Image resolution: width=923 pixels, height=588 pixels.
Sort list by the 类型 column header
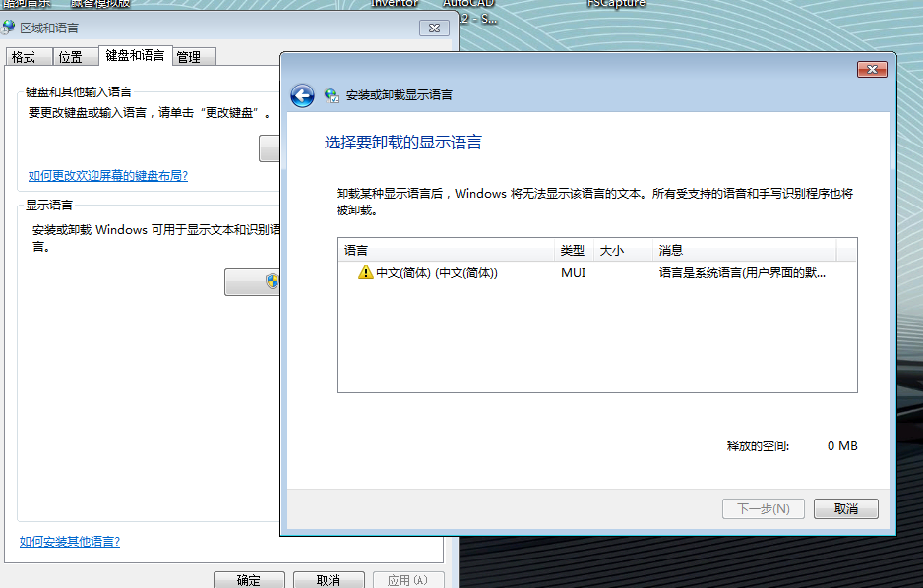(573, 250)
